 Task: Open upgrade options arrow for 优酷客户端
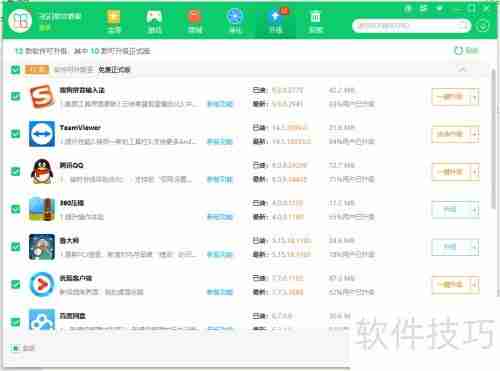pos(474,285)
